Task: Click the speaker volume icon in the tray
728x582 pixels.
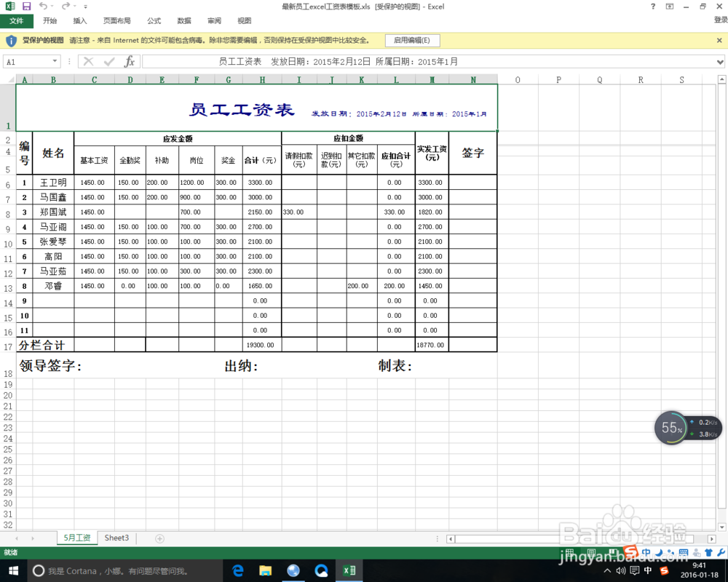Action: click(620, 570)
